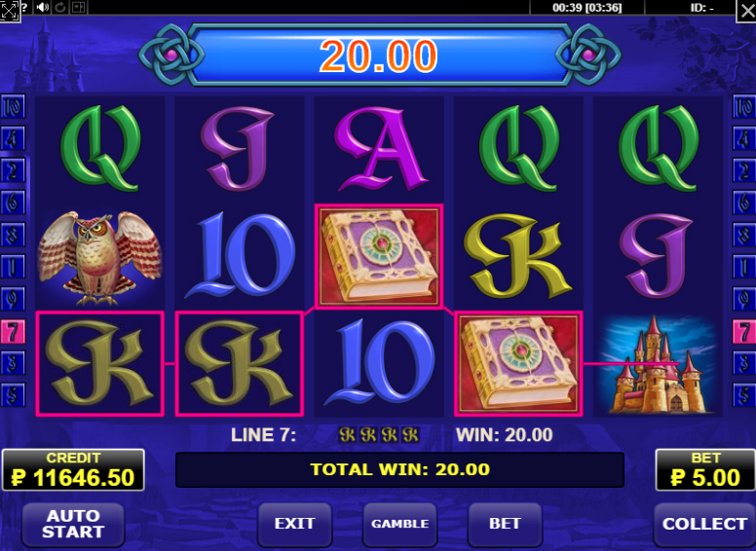
Task: Toggle fullscreen with the expand-arrows icon
Action: point(9,11)
